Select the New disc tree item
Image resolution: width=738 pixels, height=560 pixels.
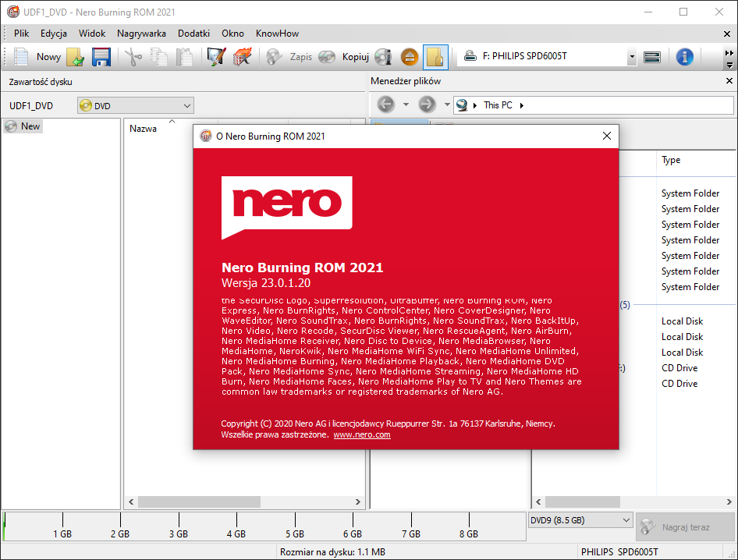(23, 126)
